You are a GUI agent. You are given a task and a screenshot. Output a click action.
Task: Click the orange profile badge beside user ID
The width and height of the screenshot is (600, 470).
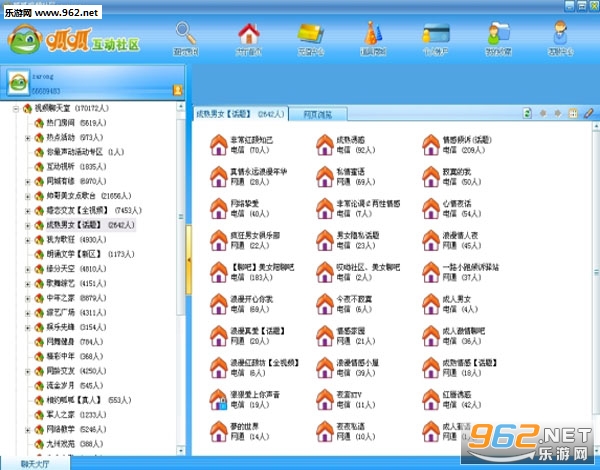click(x=178, y=90)
